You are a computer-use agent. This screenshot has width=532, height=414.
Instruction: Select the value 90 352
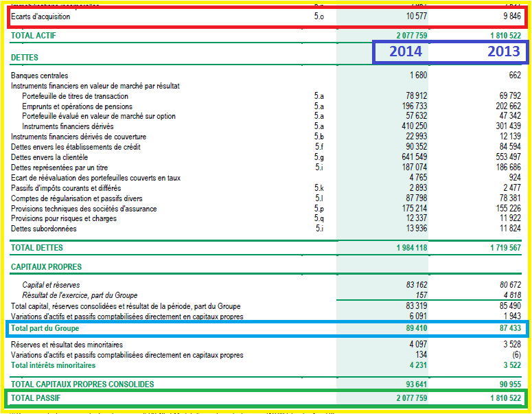pyautogui.click(x=417, y=146)
